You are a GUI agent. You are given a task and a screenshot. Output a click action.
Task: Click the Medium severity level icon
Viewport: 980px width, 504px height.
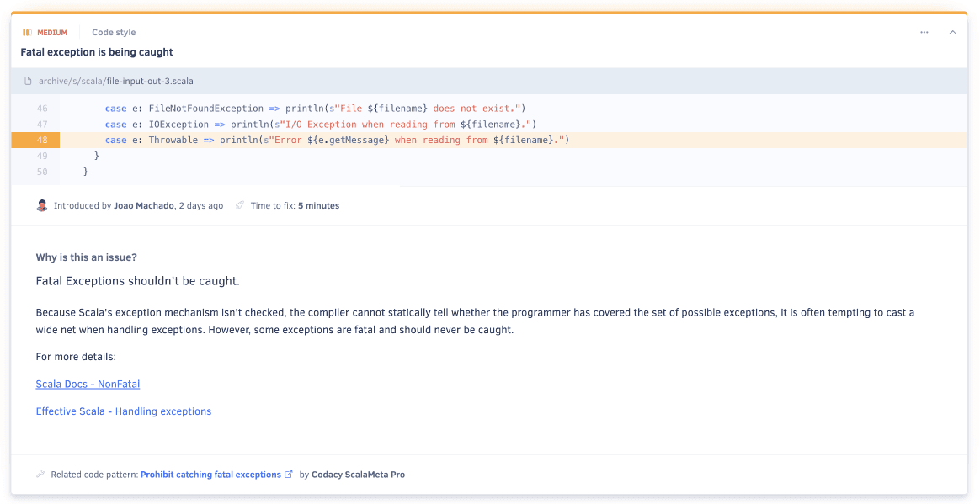[x=27, y=33]
